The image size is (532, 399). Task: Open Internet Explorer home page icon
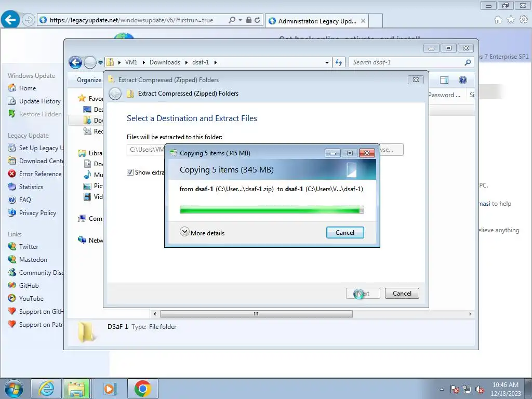pos(498,20)
